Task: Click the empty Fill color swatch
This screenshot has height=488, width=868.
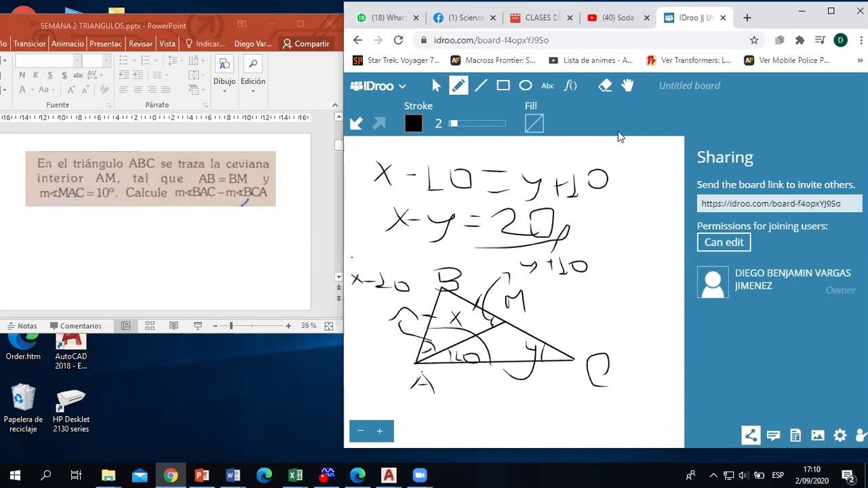Action: (534, 123)
